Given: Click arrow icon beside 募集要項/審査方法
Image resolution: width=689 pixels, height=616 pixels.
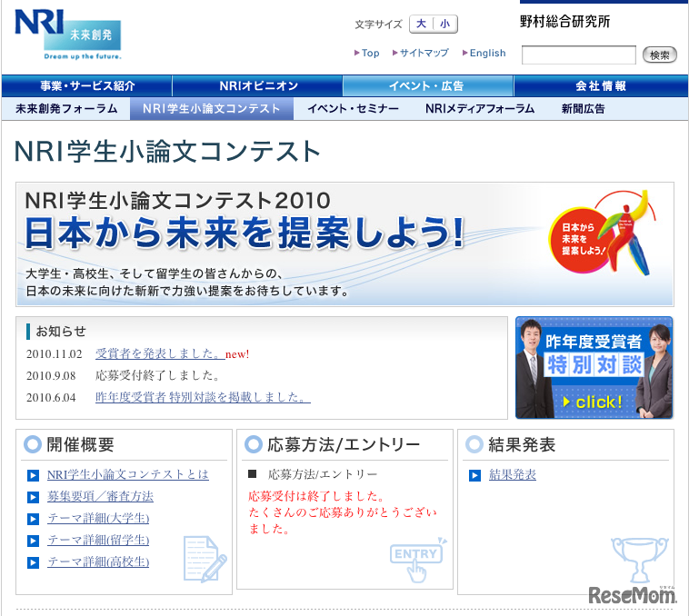Looking at the screenshot, I should (x=33, y=497).
